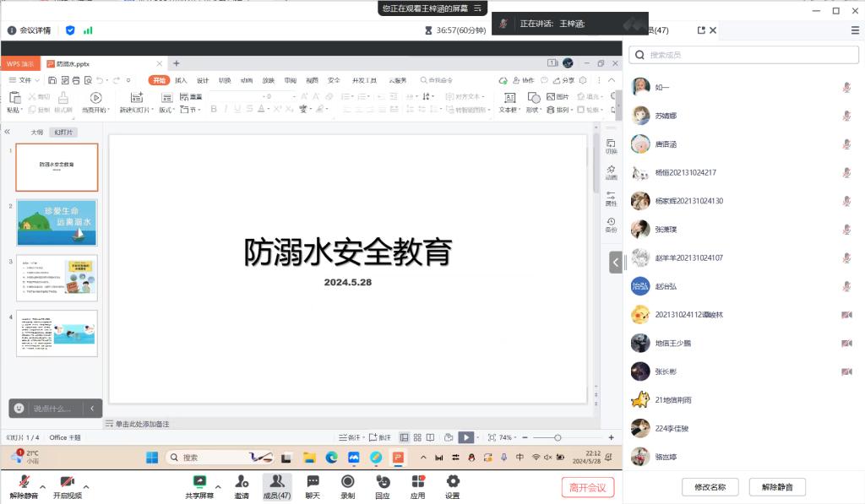Toggle 开启视频 camera button
Screen dimensions: 865x504
pos(68,485)
